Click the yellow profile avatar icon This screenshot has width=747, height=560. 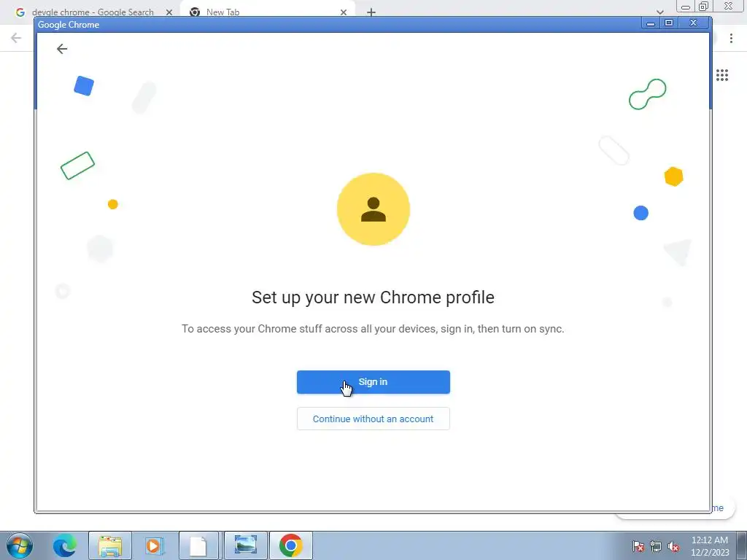point(373,209)
